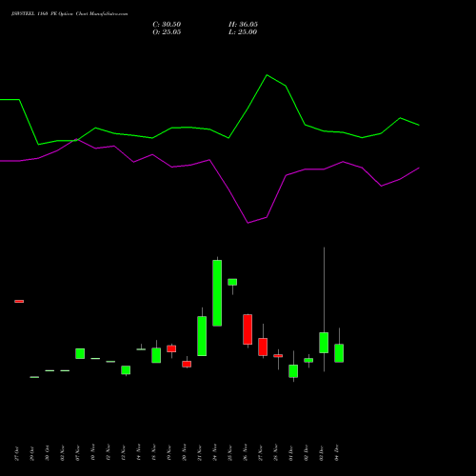Click the 30 Oct date label
This screenshot has width=476, height=476.
tap(48, 453)
